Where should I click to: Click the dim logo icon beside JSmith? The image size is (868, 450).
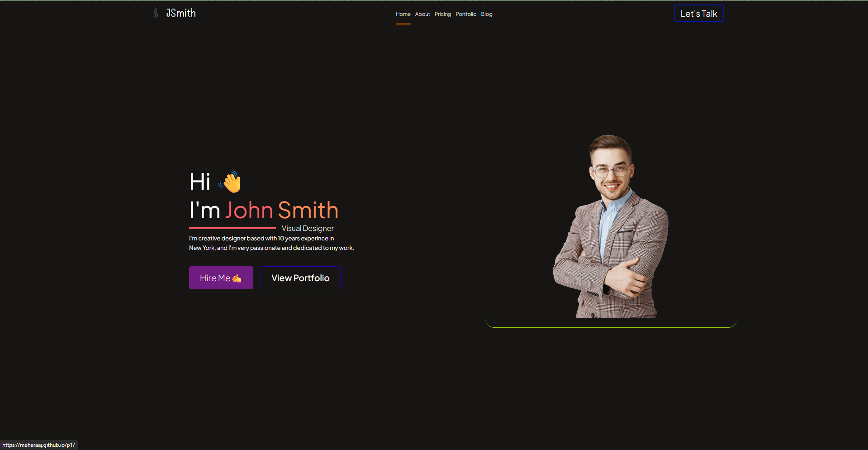tap(156, 13)
